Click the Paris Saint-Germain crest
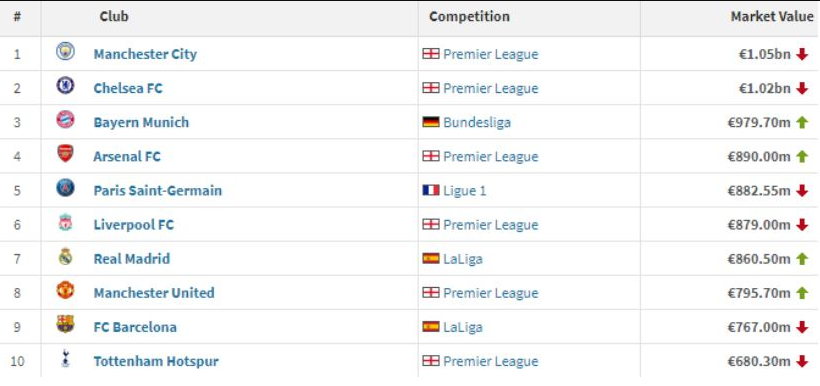 pyautogui.click(x=65, y=188)
